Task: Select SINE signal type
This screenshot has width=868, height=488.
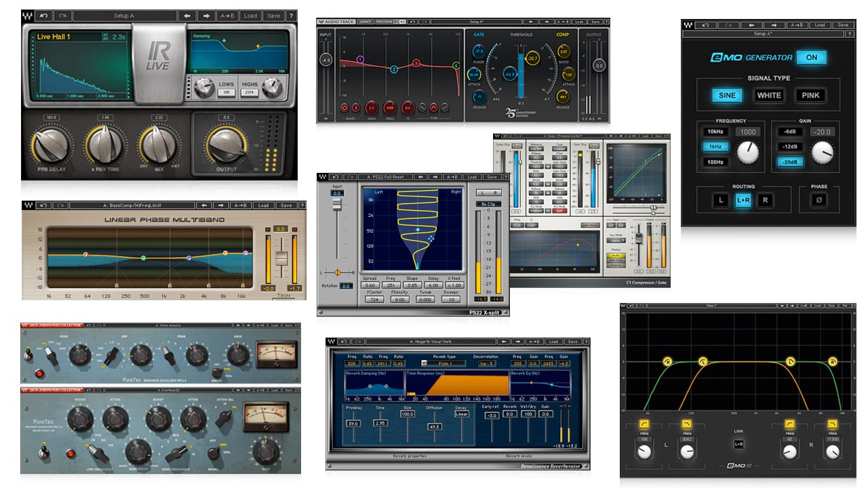Action: coord(727,95)
